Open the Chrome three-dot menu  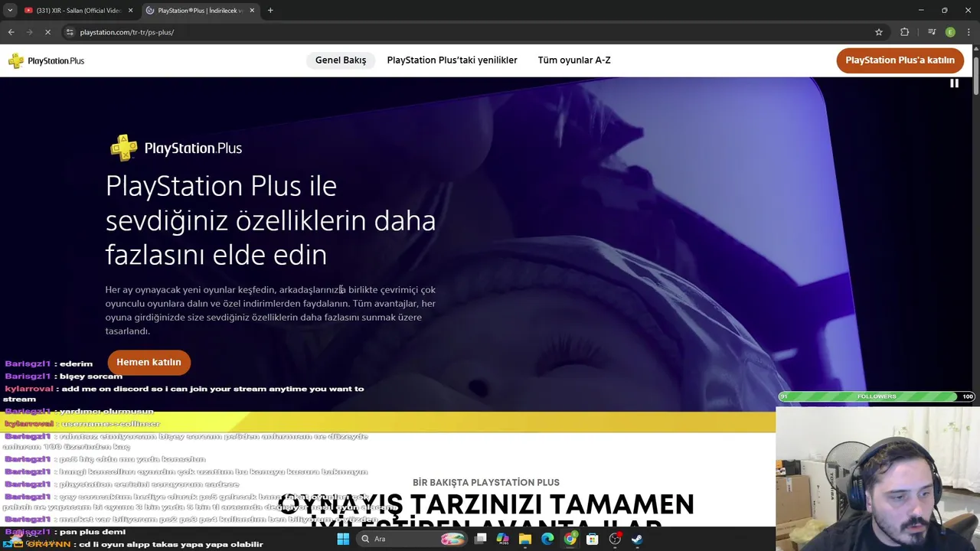969,32
